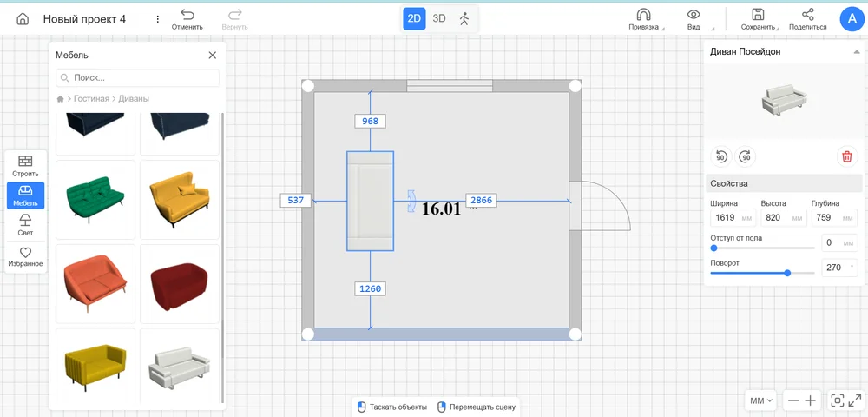868x417 pixels.
Task: Rotate sofa 90 degrees clockwise
Action: [x=745, y=156]
